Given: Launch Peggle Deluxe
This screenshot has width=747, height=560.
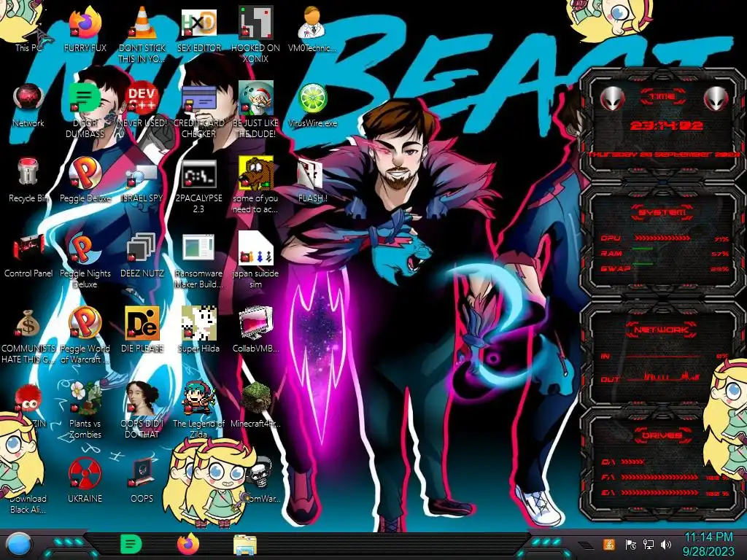Looking at the screenshot, I should pos(85,180).
